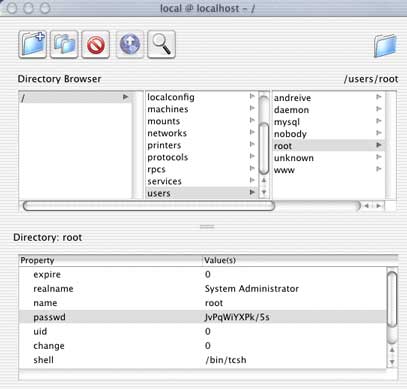Expand the printers directory arrow
407x389 pixels.
click(252, 144)
